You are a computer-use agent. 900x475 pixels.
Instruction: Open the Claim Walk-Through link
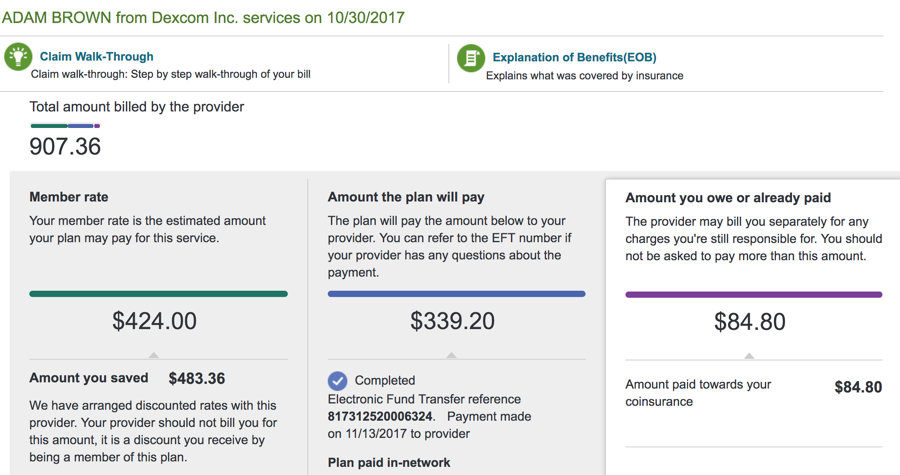click(96, 56)
